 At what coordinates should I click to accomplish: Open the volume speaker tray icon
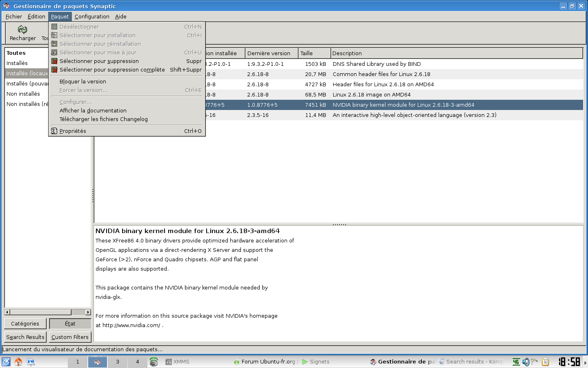coord(526,362)
